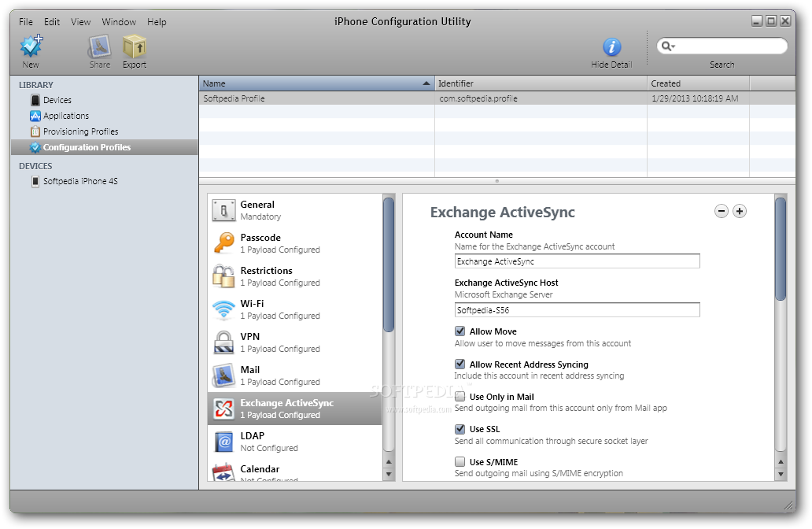Add another Exchange payload with plus button
812x529 pixels.
point(740,212)
